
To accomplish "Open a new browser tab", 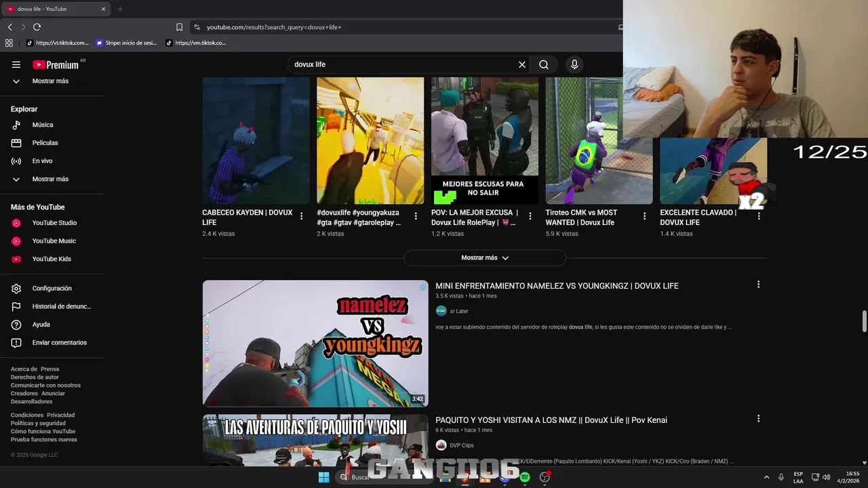I will [120, 9].
